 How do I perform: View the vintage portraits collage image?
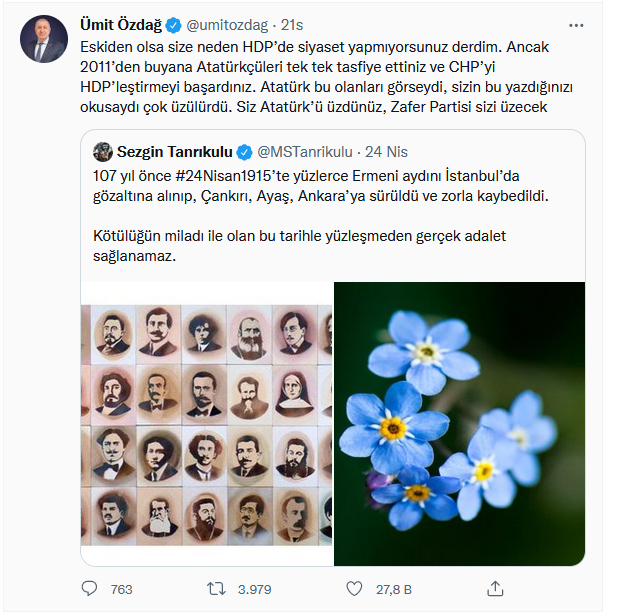pos(207,424)
